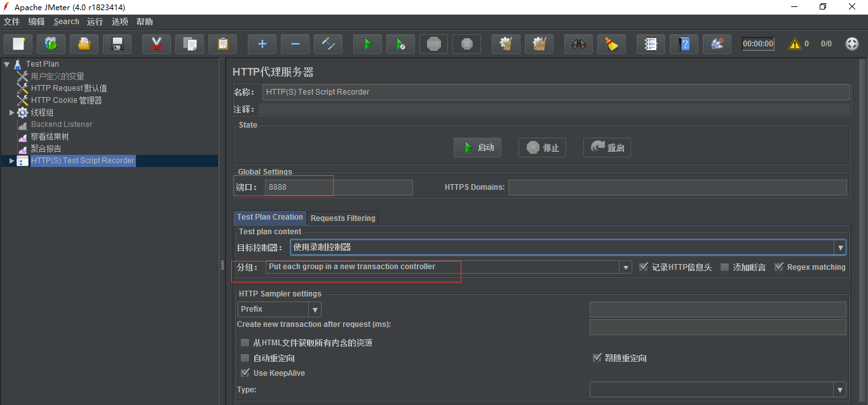Select Backend Listener in the tree
Image resolution: width=868 pixels, height=405 pixels.
[61, 124]
